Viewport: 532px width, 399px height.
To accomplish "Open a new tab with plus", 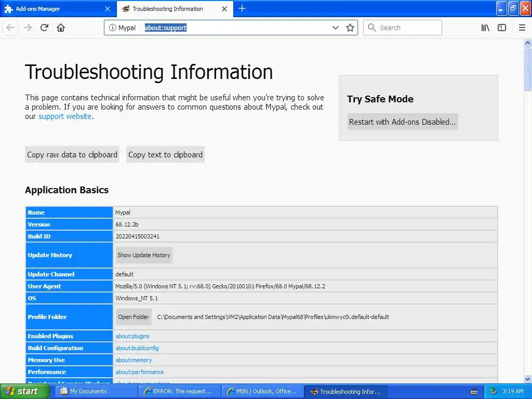I will click(x=242, y=8).
